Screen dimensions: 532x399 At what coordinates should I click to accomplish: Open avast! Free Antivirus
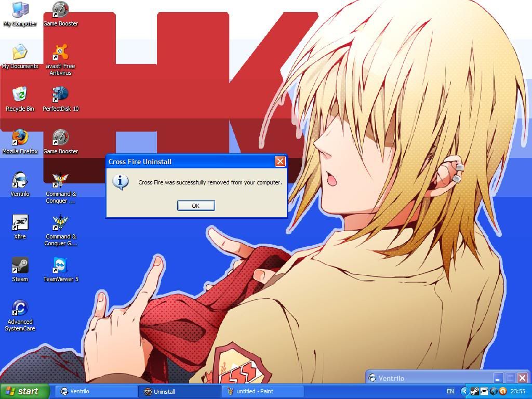point(60,54)
